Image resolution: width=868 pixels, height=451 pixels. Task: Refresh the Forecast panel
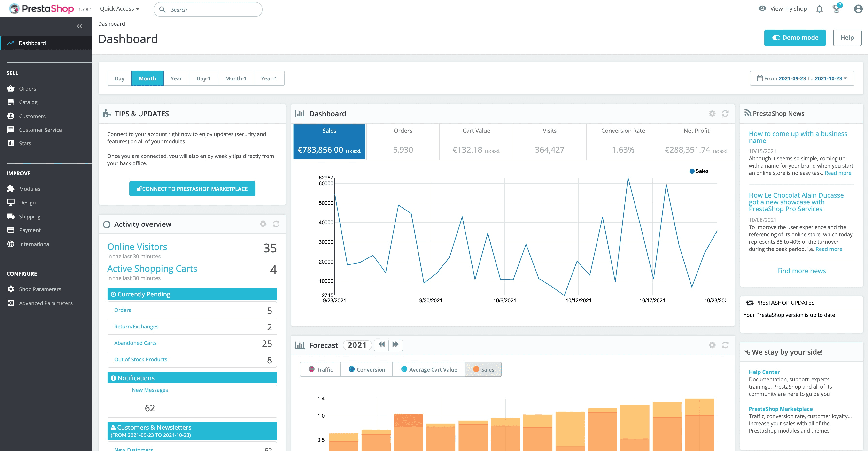[725, 345]
